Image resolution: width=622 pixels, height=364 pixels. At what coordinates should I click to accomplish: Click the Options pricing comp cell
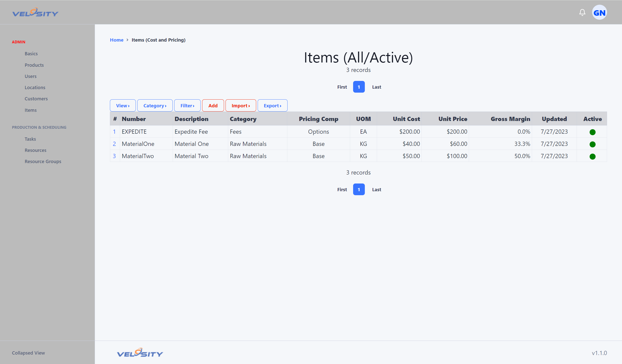[x=318, y=132]
